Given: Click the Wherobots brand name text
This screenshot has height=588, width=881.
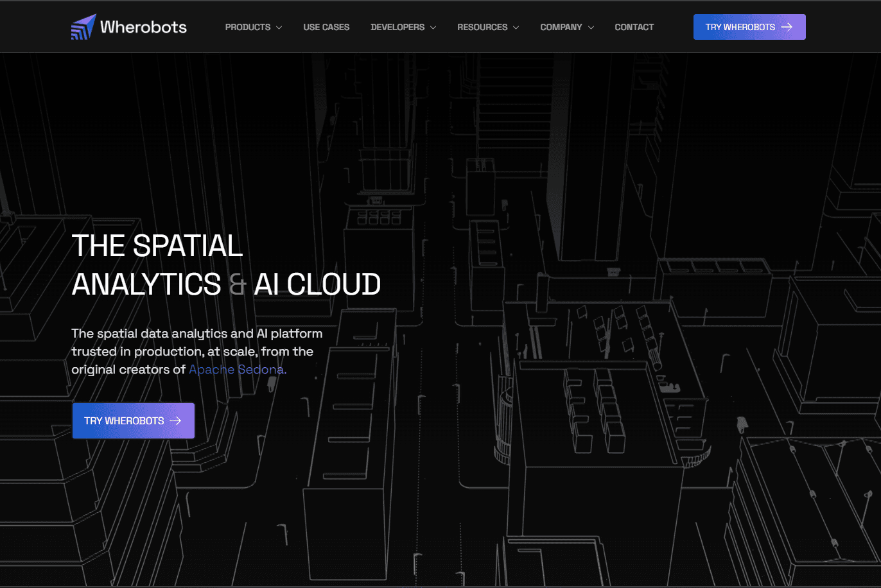Looking at the screenshot, I should point(143,27).
